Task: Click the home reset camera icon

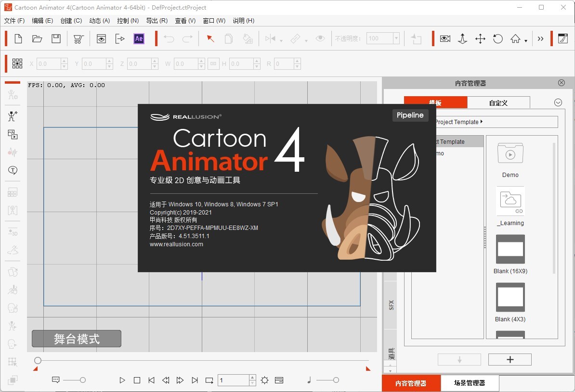Action: pyautogui.click(x=515, y=38)
